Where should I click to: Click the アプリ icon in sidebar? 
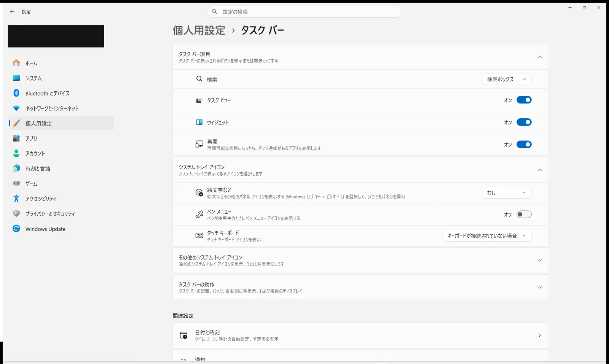pos(16,138)
